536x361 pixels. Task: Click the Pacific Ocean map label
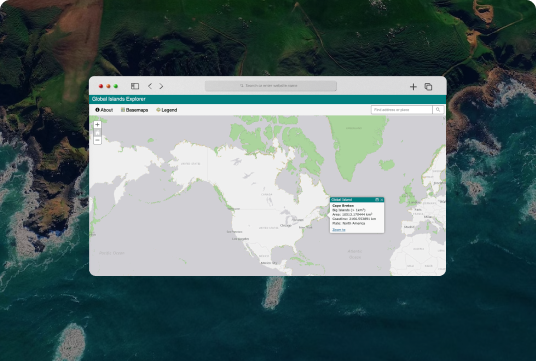pos(112,253)
